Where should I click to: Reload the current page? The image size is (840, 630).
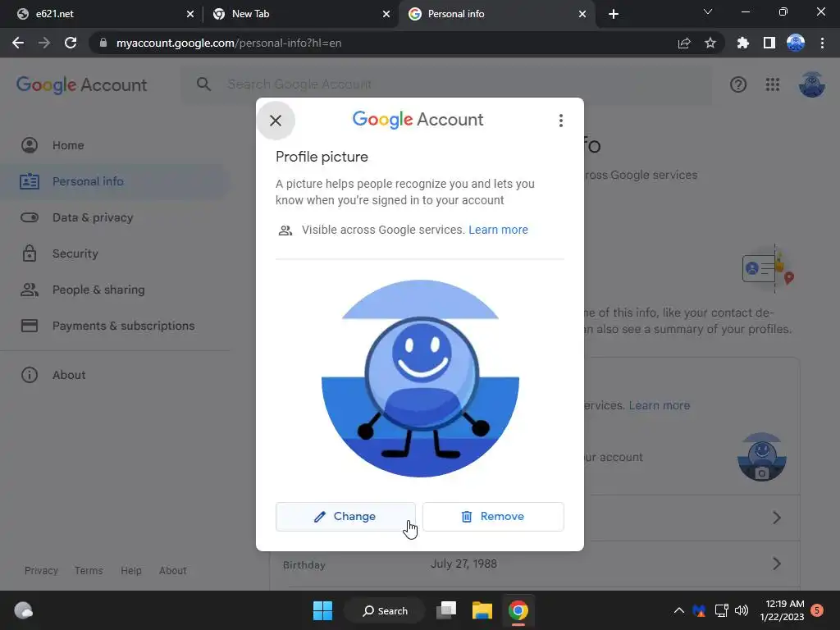coord(71,43)
